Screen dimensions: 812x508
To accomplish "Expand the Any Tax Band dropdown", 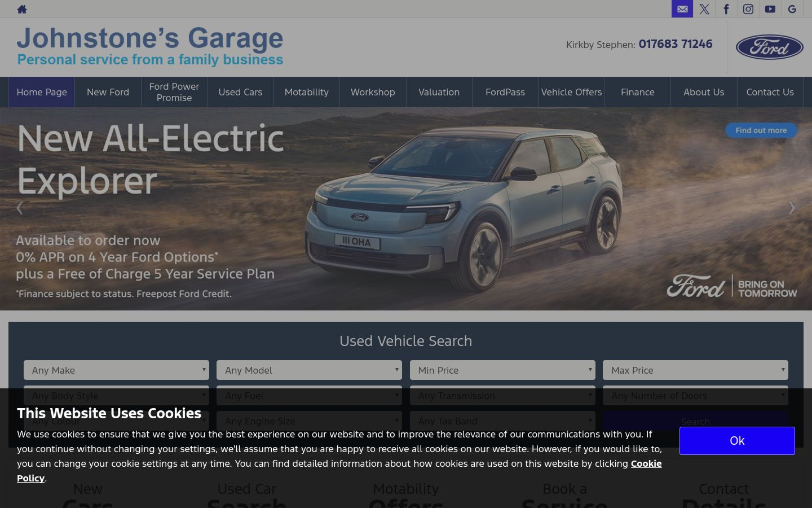I will pyautogui.click(x=502, y=421).
